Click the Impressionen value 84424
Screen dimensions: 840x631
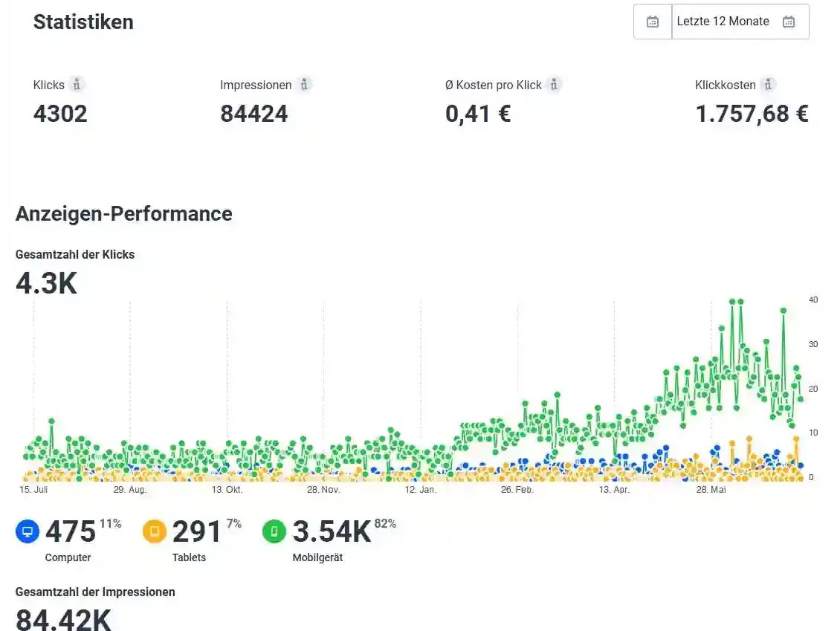[x=253, y=114]
